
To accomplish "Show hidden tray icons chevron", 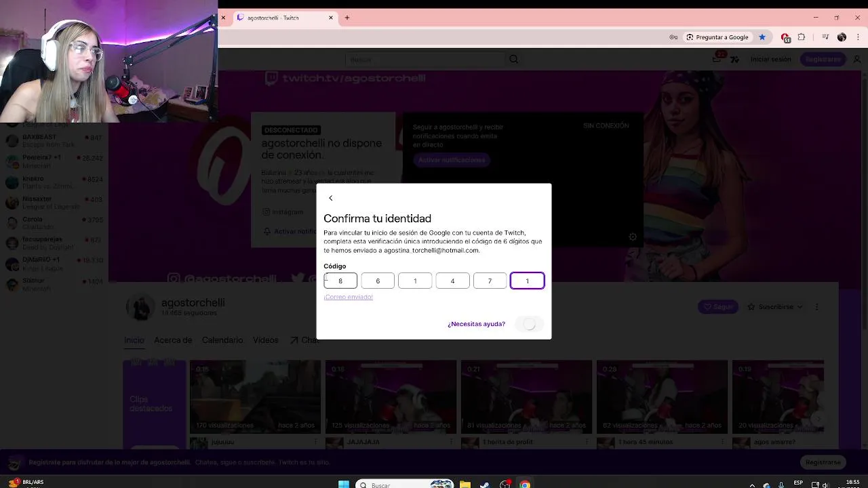I will click(x=751, y=485).
